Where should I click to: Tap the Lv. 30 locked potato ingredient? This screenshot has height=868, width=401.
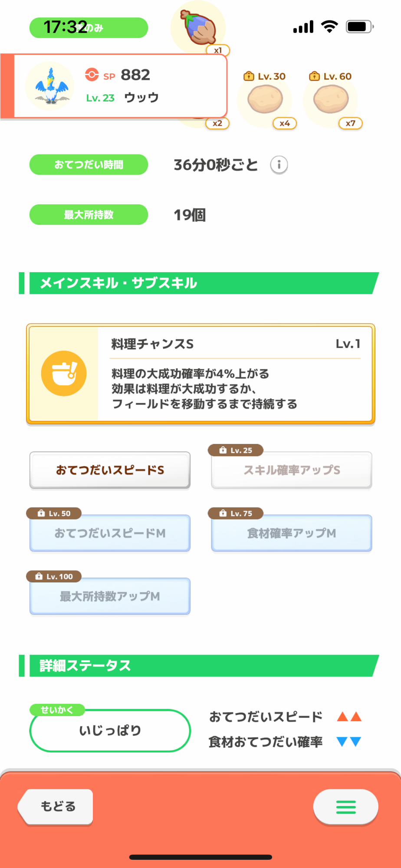(265, 100)
